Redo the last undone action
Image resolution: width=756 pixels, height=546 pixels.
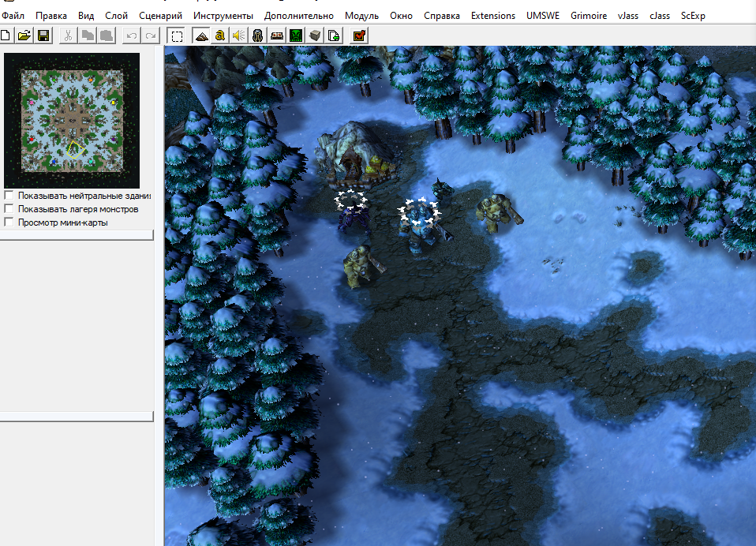[x=151, y=36]
